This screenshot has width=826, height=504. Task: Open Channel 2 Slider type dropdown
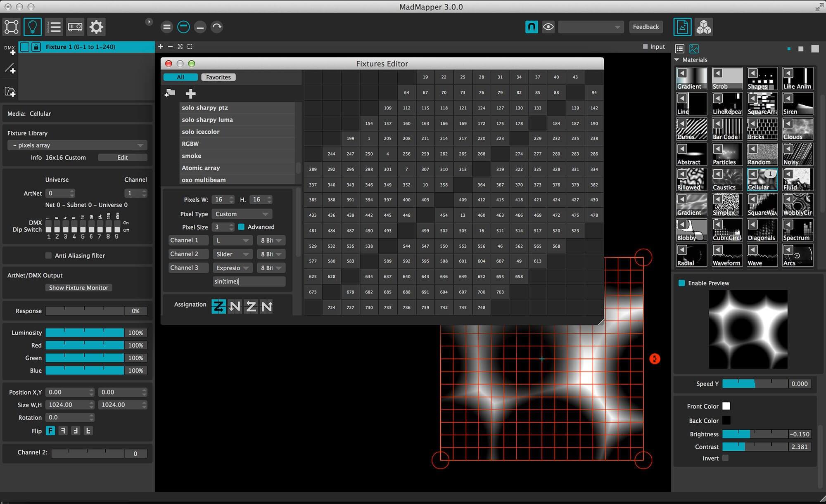(x=232, y=254)
